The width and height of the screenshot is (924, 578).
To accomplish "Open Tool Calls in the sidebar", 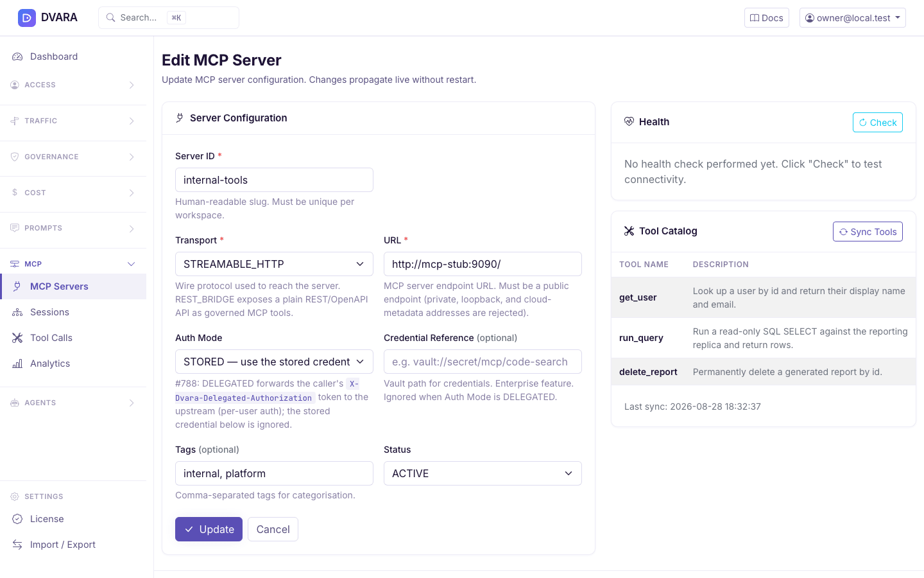I will click(x=73, y=338).
